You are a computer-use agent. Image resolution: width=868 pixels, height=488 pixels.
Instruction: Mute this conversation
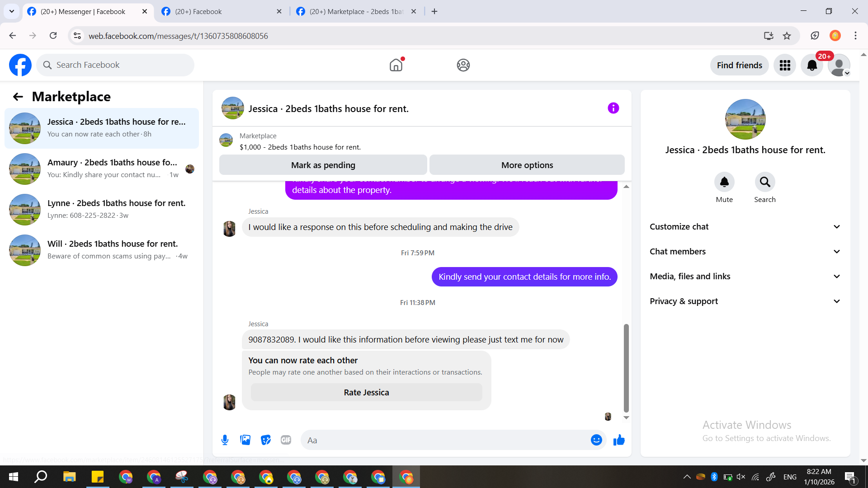pos(724,182)
